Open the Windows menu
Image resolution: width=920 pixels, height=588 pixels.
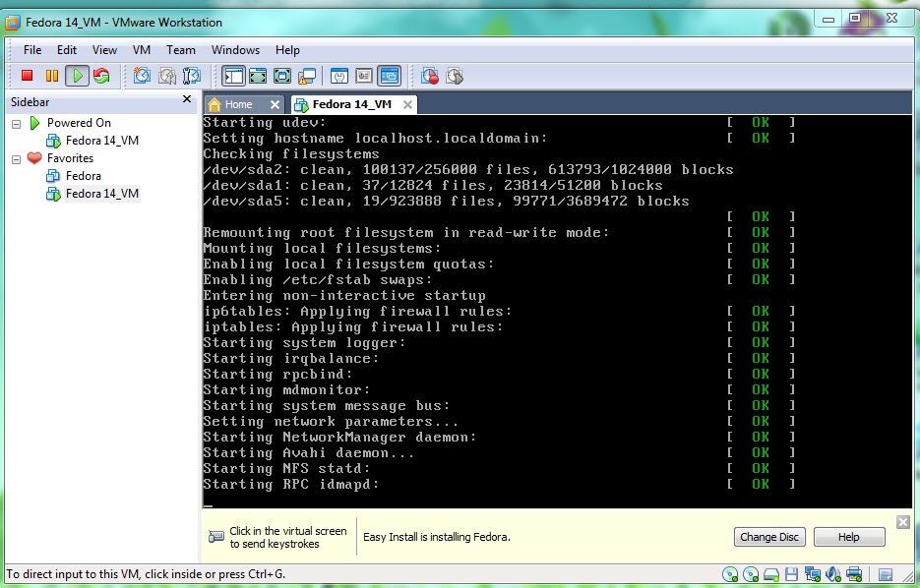click(x=235, y=50)
